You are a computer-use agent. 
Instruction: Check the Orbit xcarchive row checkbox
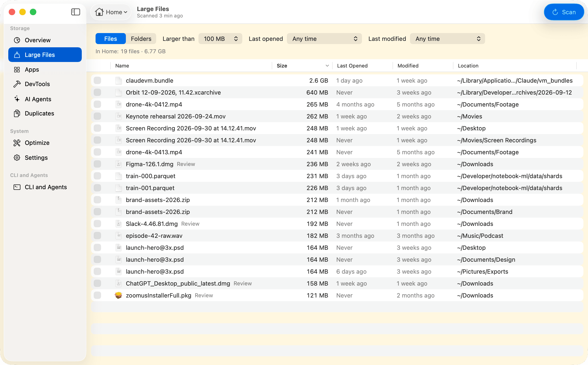click(97, 92)
